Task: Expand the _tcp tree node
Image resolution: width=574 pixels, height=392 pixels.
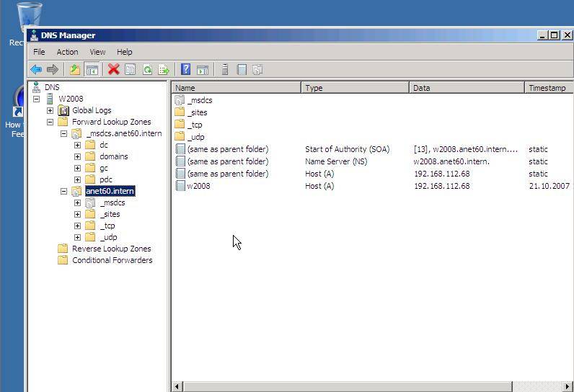Action: coord(77,226)
